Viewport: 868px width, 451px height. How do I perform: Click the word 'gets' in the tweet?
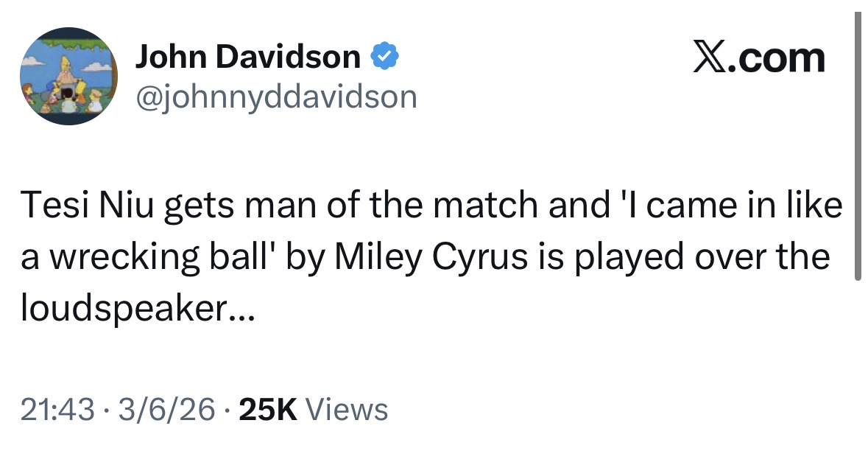(194, 207)
